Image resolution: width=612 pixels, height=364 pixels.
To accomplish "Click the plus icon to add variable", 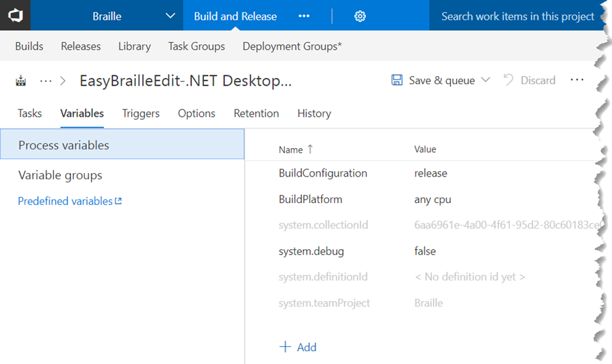I will [x=286, y=347].
